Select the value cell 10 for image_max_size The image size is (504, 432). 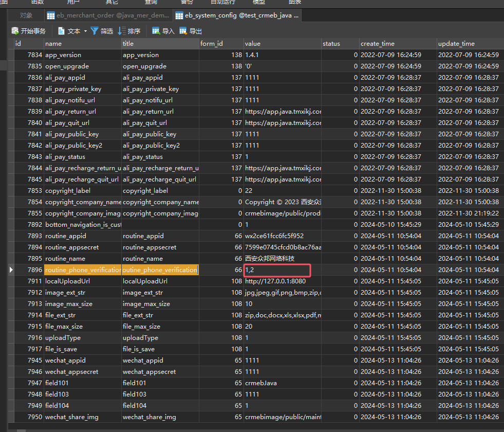point(282,304)
